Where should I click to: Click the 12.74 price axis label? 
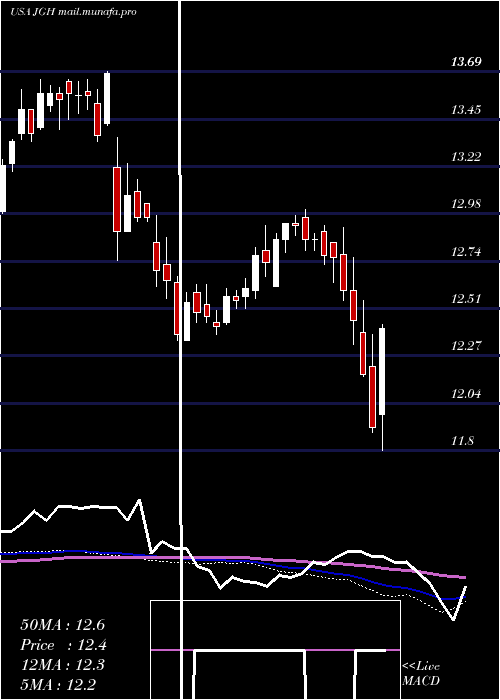[x=467, y=252]
